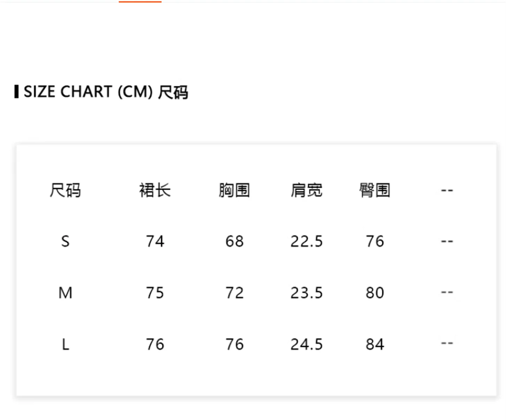The image size is (506, 420).
Task: Click the 胸围 column header
Action: pyautogui.click(x=234, y=191)
